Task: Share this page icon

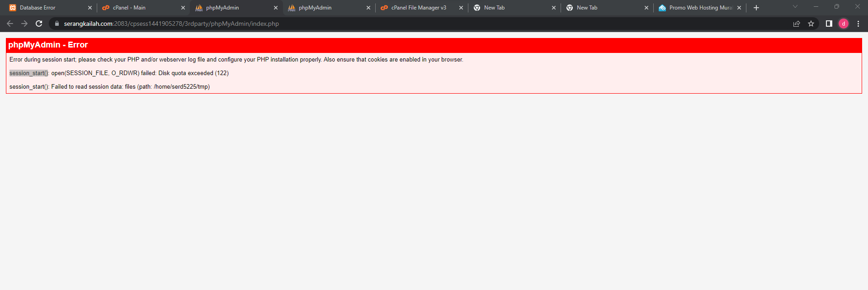Action: 797,24
